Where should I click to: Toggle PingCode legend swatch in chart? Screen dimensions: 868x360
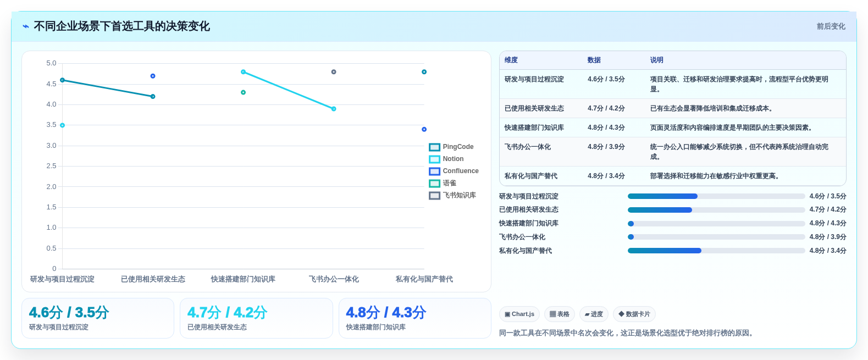pyautogui.click(x=434, y=147)
